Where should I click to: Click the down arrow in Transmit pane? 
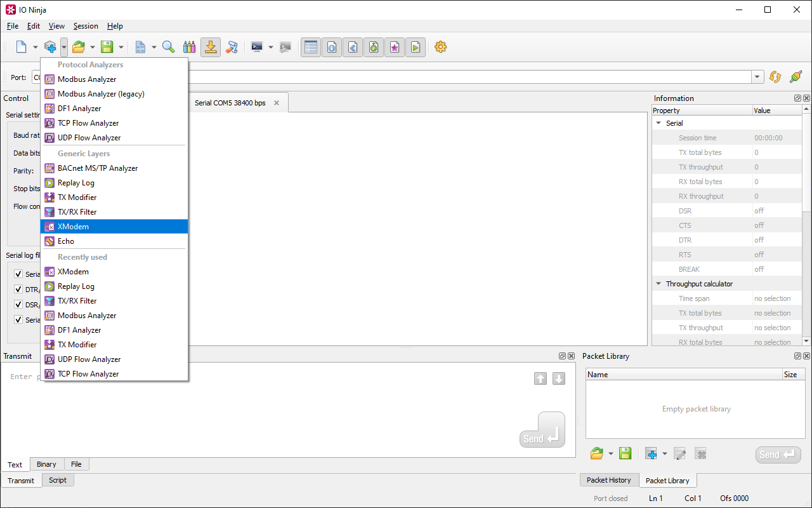coord(559,378)
